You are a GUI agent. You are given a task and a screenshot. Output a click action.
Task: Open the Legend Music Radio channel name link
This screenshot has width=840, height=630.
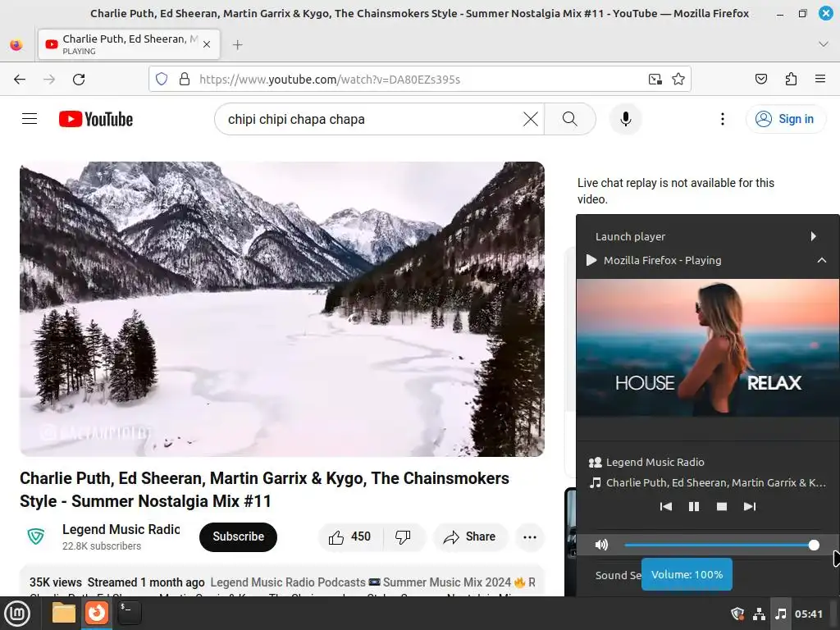pyautogui.click(x=121, y=529)
